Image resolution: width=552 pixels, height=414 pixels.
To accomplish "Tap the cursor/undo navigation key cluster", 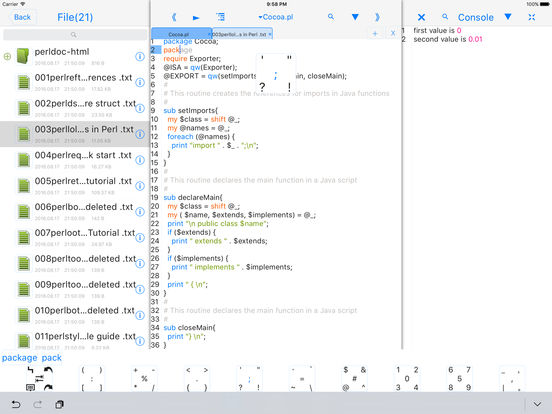I will click(40, 378).
